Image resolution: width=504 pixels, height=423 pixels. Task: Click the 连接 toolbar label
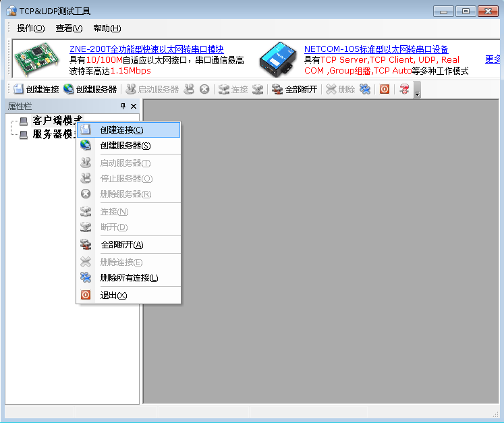(240, 89)
